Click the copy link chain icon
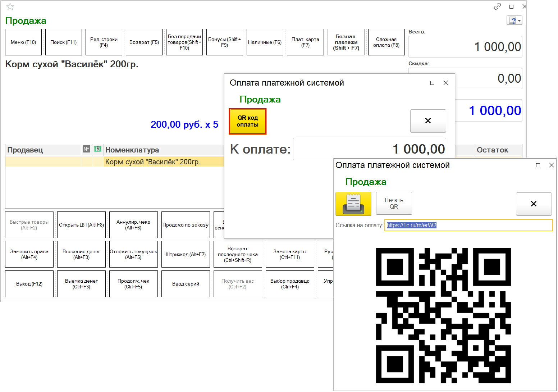 tap(497, 6)
